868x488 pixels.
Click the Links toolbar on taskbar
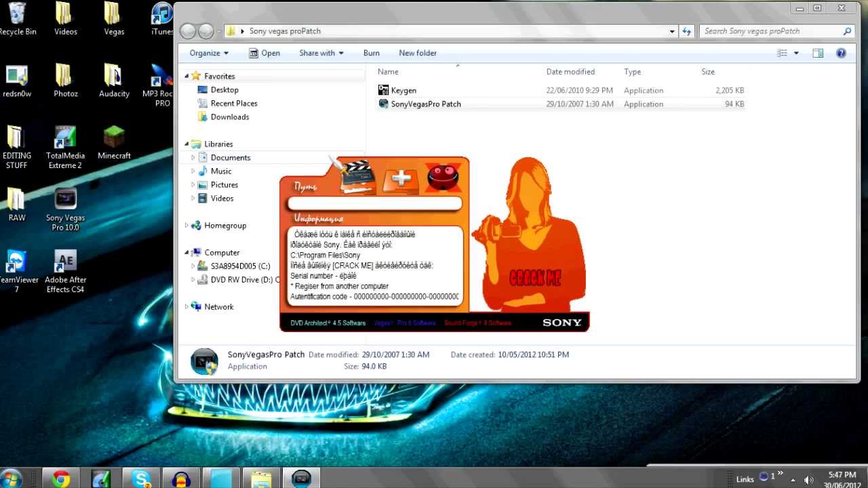pos(745,479)
